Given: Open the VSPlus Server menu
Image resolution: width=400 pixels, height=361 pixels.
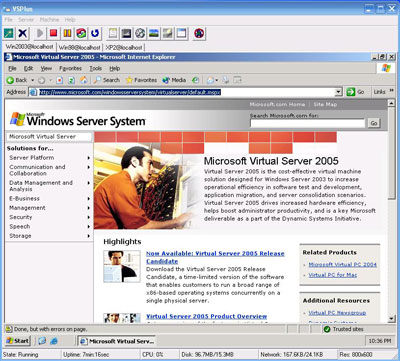Looking at the screenshot, I should [x=26, y=20].
